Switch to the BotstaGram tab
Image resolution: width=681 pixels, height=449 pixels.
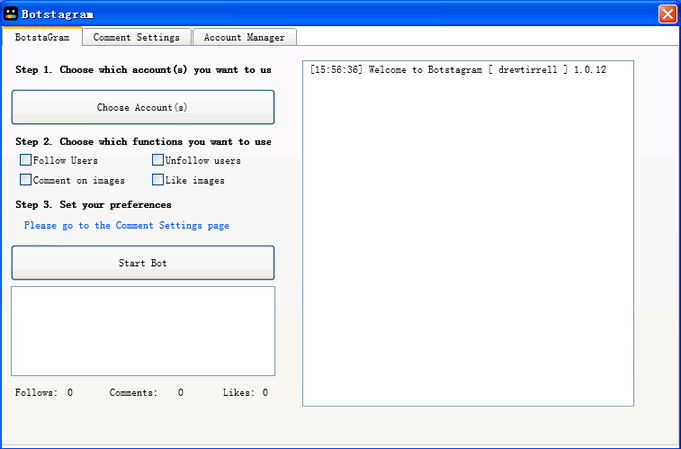[x=42, y=37]
